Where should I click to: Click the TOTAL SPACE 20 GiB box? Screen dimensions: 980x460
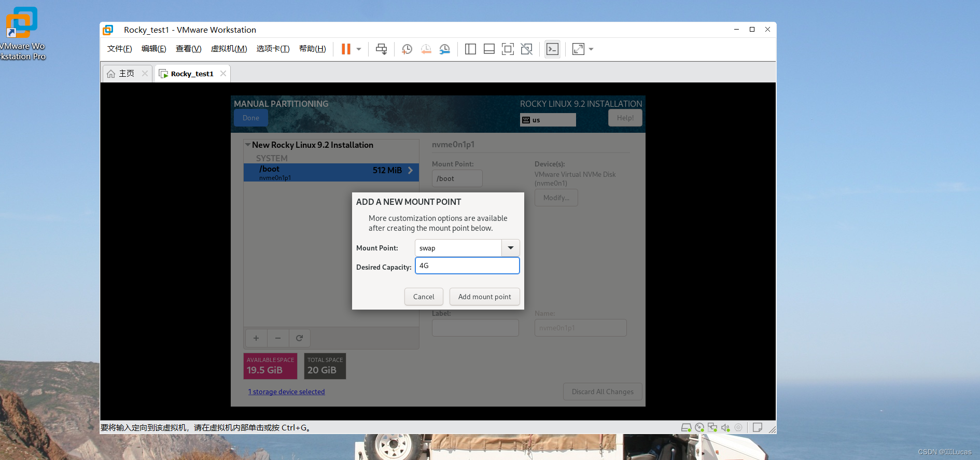point(325,366)
